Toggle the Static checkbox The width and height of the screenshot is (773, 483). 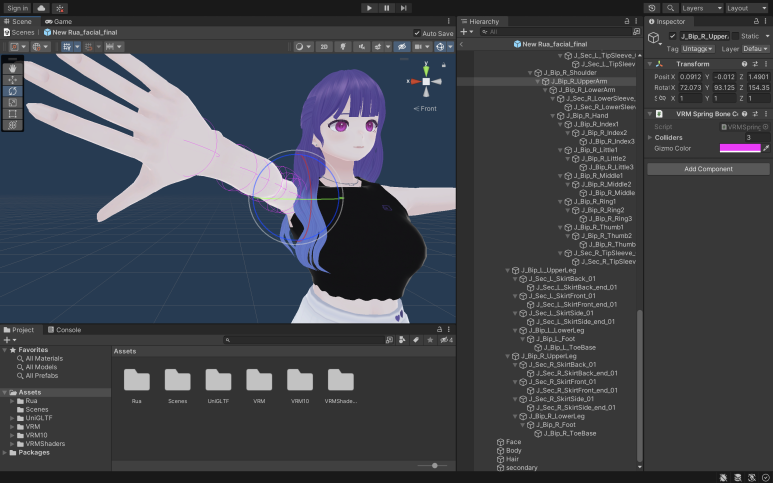coord(735,36)
